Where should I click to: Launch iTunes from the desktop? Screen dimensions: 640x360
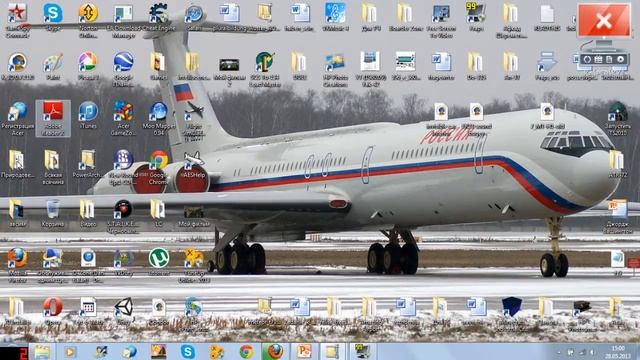pyautogui.click(x=88, y=115)
